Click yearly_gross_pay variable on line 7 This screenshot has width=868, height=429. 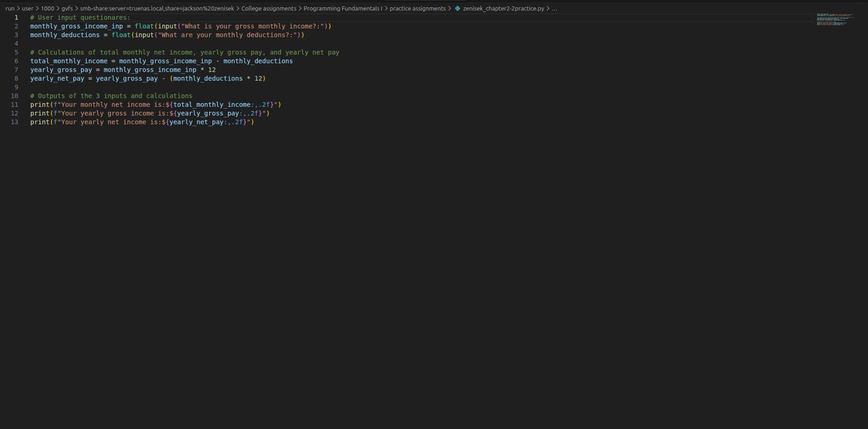click(61, 70)
